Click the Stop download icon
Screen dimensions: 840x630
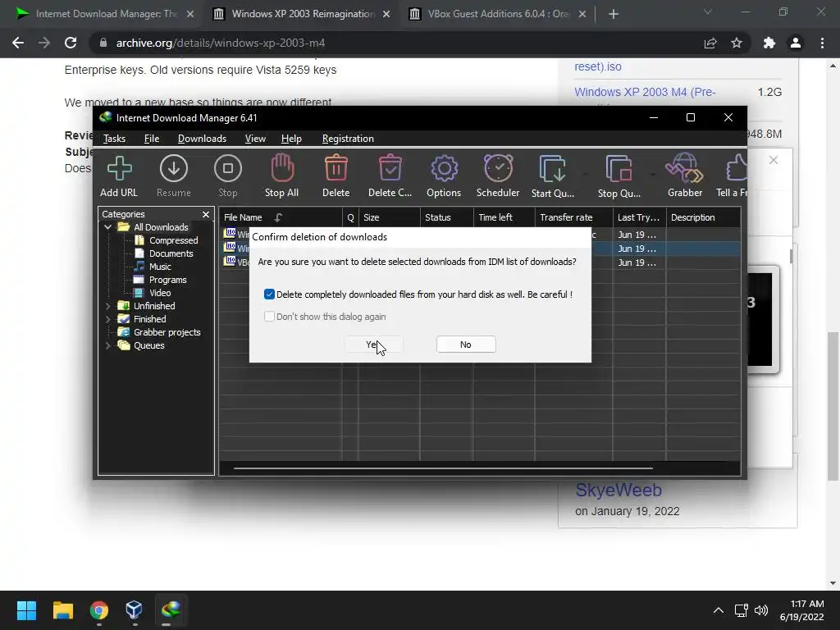pyautogui.click(x=228, y=168)
